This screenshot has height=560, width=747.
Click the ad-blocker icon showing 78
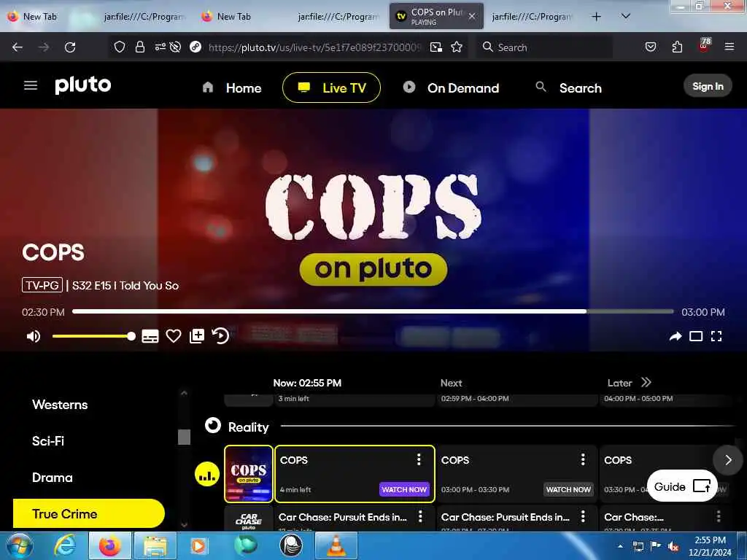coord(704,45)
